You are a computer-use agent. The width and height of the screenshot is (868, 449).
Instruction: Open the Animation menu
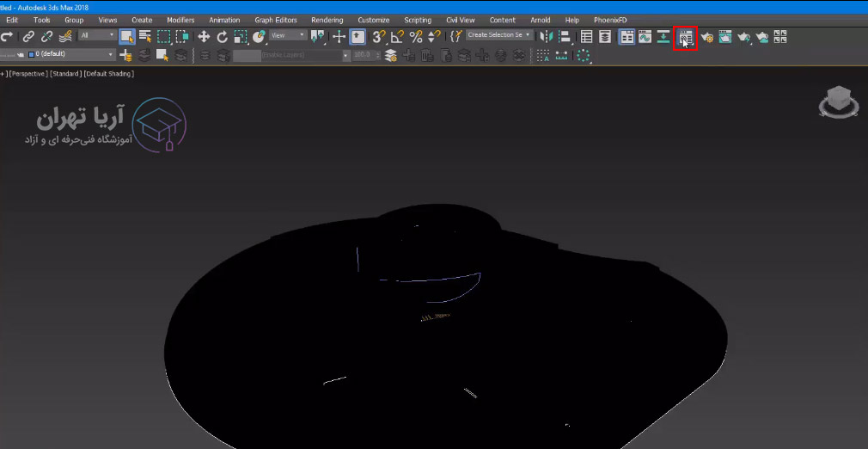pos(224,20)
